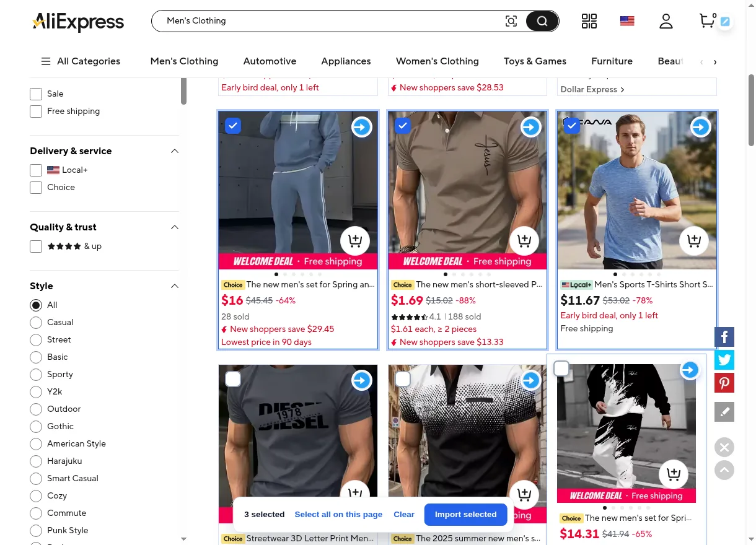Click the blue extension edit icon beside cart
The height and width of the screenshot is (545, 756).
(725, 22)
